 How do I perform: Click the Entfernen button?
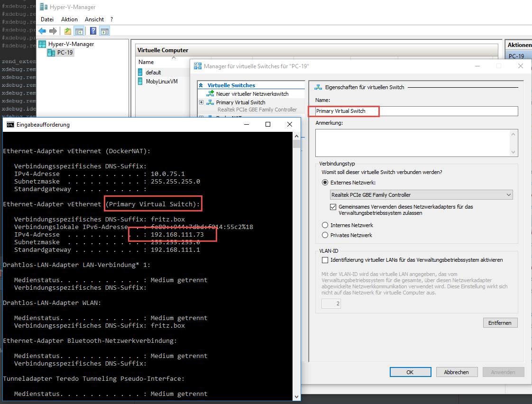(500, 322)
